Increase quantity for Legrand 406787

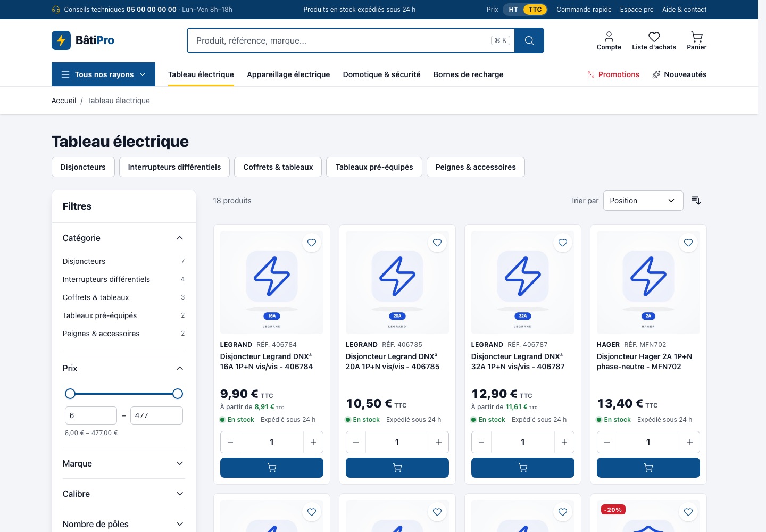click(x=564, y=442)
